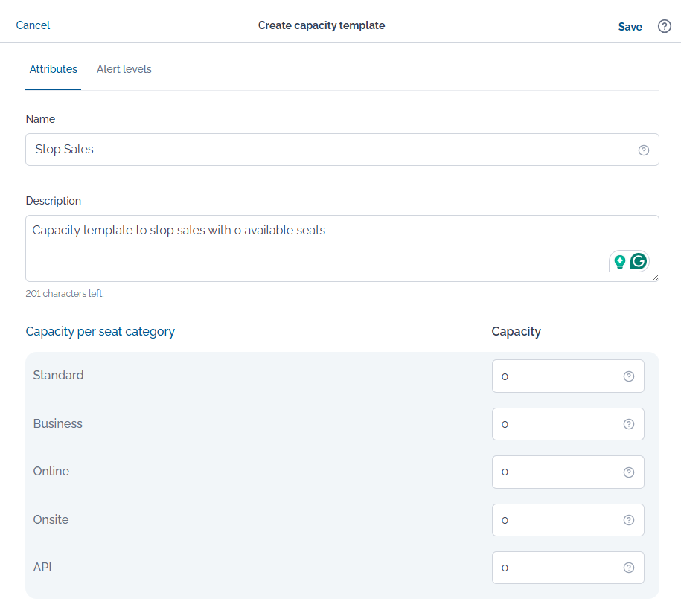This screenshot has width=681, height=616.
Task: Click into the Description text area
Action: coord(342,248)
